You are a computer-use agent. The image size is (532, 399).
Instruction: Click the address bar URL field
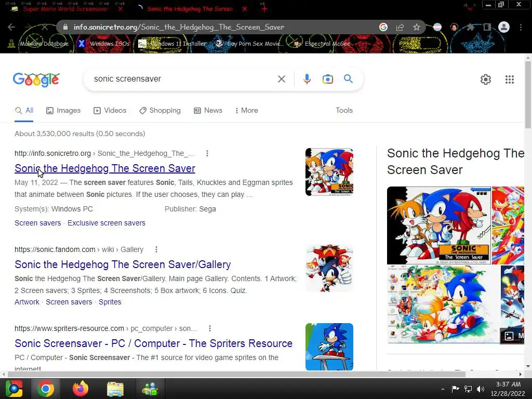tap(217, 27)
